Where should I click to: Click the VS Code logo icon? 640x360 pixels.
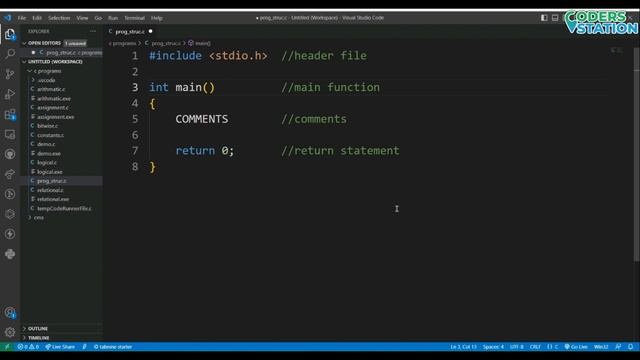tap(7, 18)
